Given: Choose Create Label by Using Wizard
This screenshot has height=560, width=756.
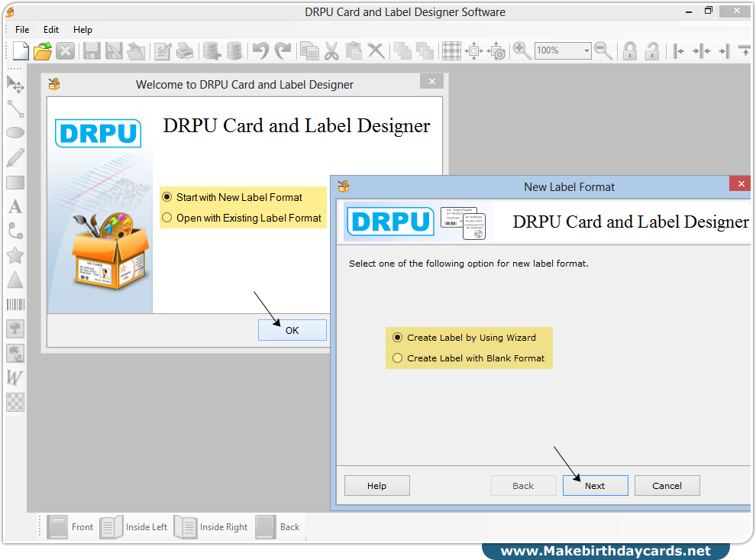Looking at the screenshot, I should 465,338.
